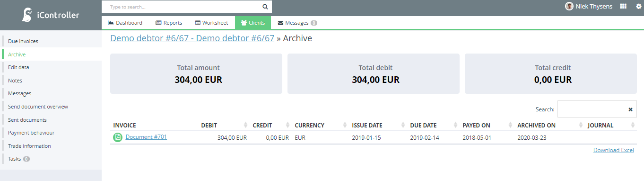Open Tasks in the sidebar
The height and width of the screenshot is (181, 644).
(x=15, y=159)
